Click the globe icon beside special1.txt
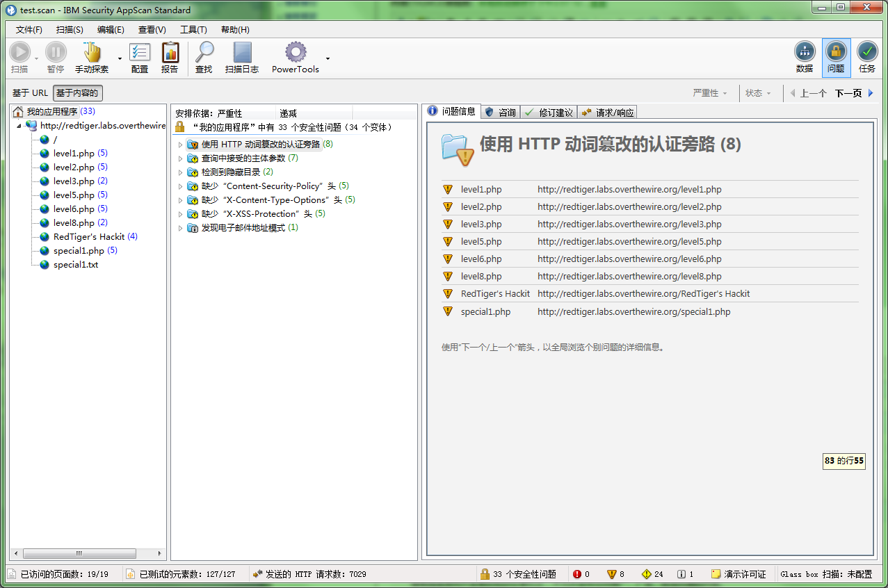This screenshot has height=588, width=888. tap(45, 264)
